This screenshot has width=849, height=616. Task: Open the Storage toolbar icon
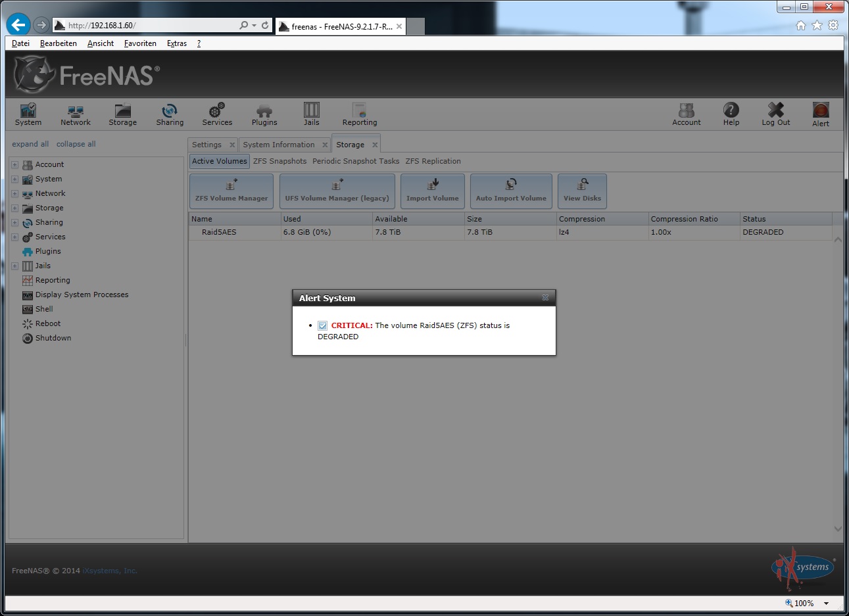[x=123, y=114]
